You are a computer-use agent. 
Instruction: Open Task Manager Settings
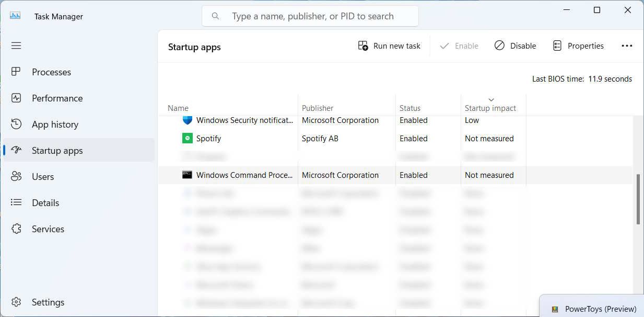48,302
